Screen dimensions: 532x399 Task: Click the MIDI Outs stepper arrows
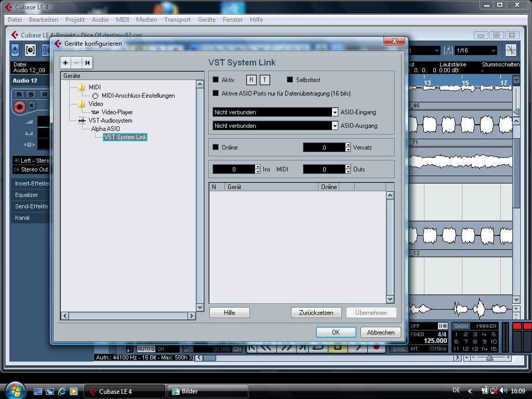[348, 169]
